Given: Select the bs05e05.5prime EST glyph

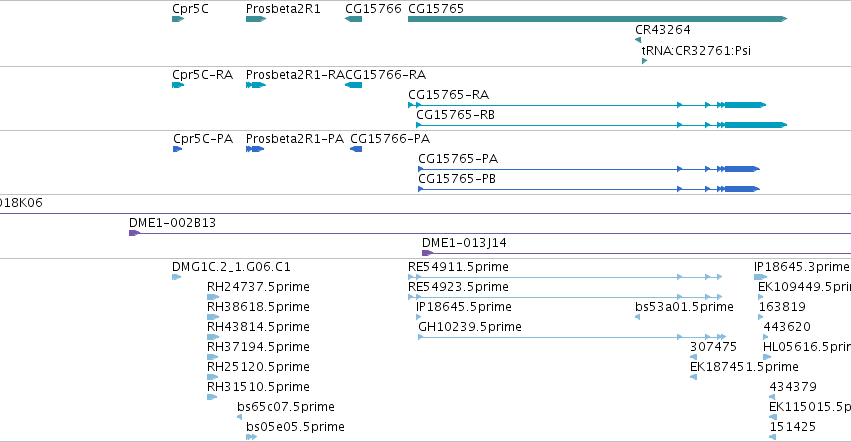Looking at the screenshot, I should (251, 437).
